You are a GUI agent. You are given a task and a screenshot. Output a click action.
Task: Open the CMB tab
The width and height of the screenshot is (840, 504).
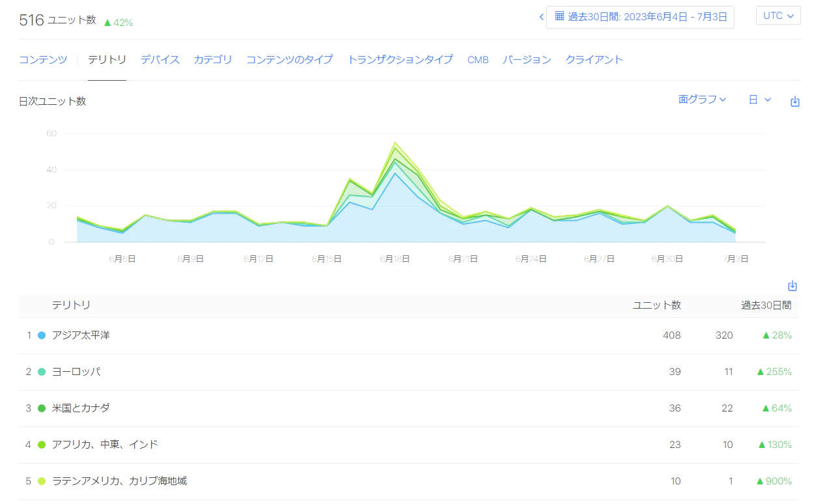pos(478,59)
